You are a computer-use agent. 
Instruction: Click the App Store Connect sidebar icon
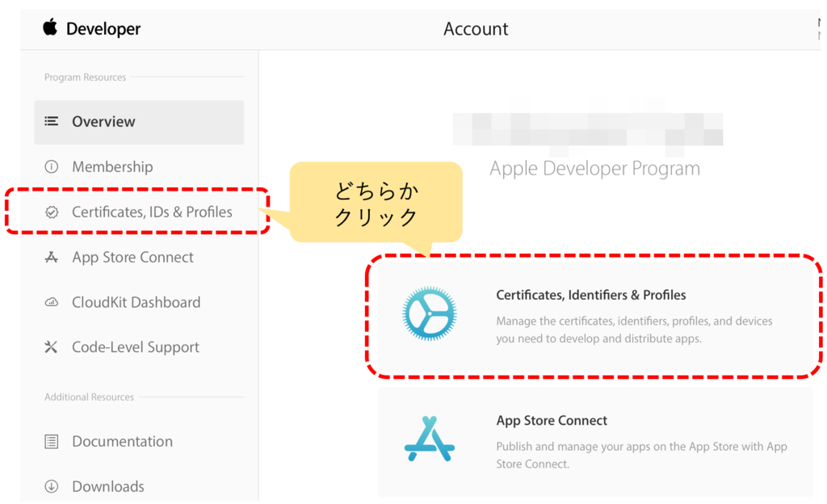click(51, 258)
